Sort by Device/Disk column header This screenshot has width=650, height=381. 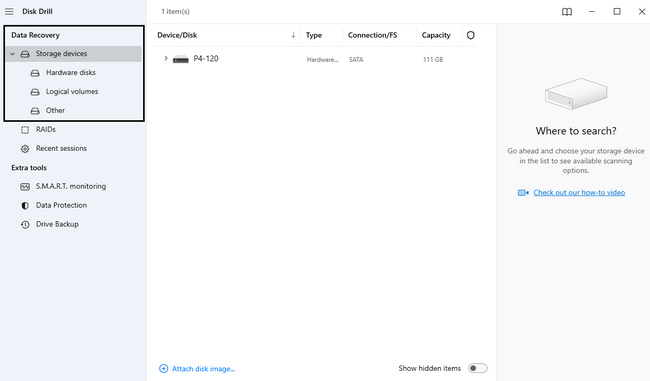click(x=177, y=35)
